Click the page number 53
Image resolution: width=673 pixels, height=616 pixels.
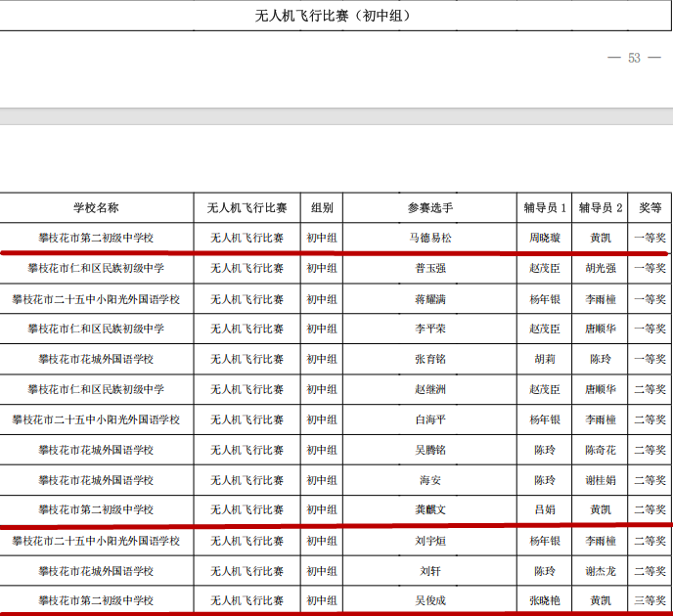pyautogui.click(x=634, y=58)
